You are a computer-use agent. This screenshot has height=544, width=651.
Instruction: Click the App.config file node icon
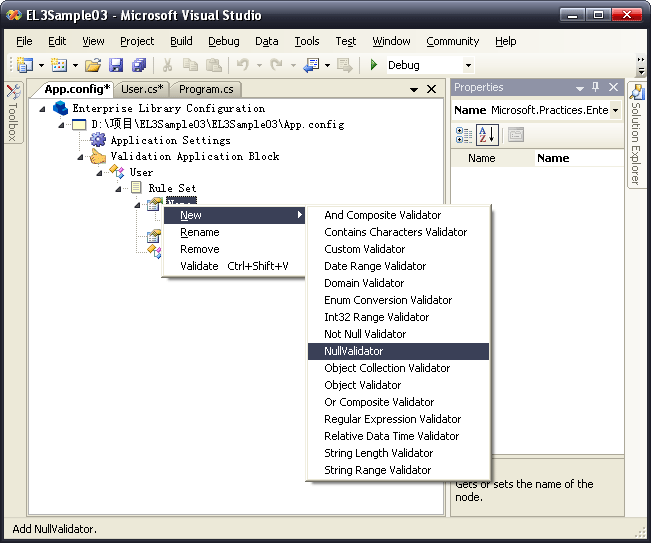[79, 125]
